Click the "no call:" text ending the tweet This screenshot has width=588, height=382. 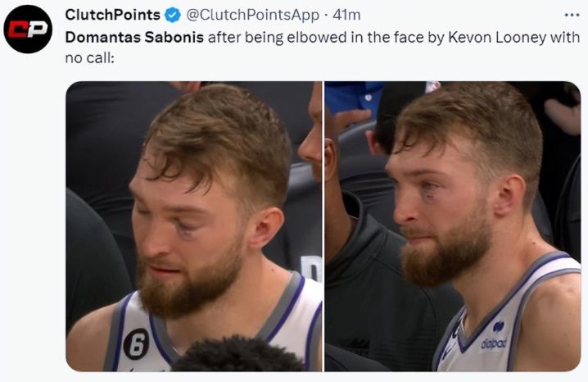click(90, 58)
